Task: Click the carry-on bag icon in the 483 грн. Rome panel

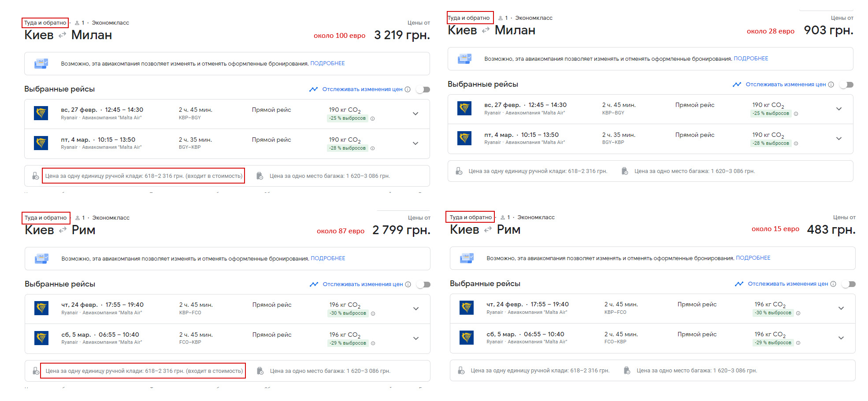Action: [x=461, y=371]
